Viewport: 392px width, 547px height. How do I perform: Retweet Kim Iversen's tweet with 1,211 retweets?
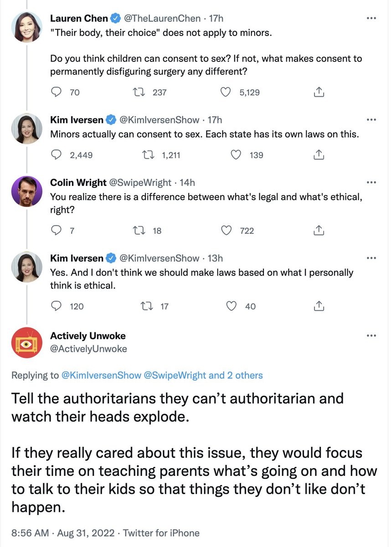149,155
